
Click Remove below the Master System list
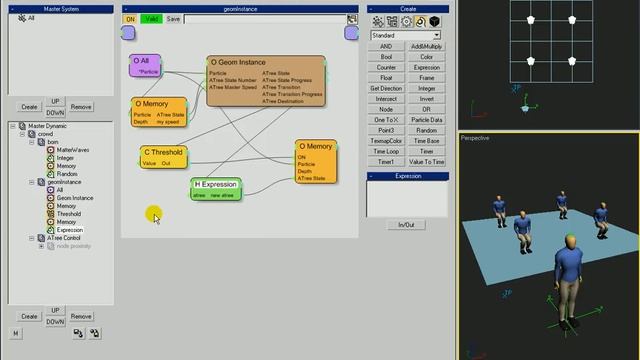81,107
